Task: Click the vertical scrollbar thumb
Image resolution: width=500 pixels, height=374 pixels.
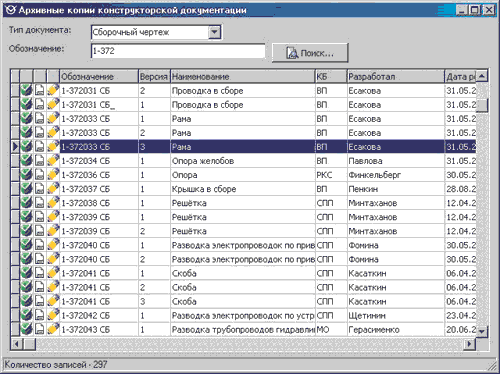Action: pos(482,106)
